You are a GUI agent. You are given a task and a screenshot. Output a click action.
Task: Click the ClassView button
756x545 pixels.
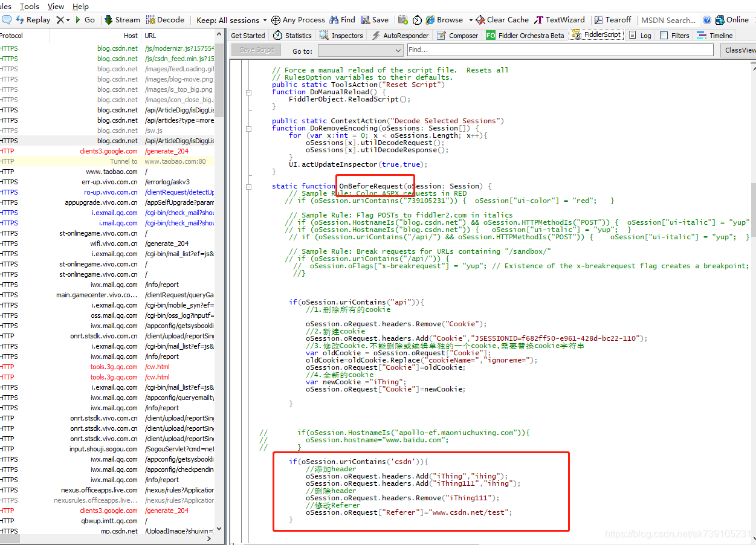pos(738,50)
